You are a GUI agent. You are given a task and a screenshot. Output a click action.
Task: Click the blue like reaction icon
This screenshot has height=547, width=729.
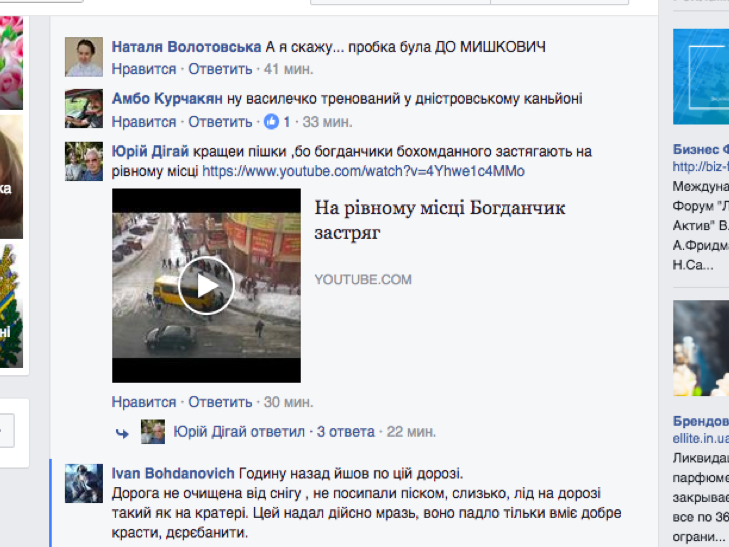(271, 122)
